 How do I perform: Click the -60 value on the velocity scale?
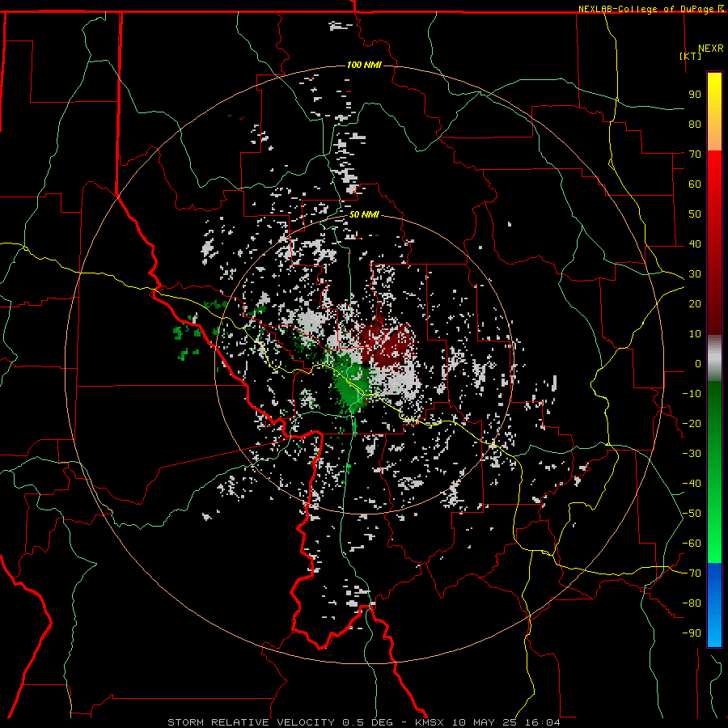click(692, 544)
